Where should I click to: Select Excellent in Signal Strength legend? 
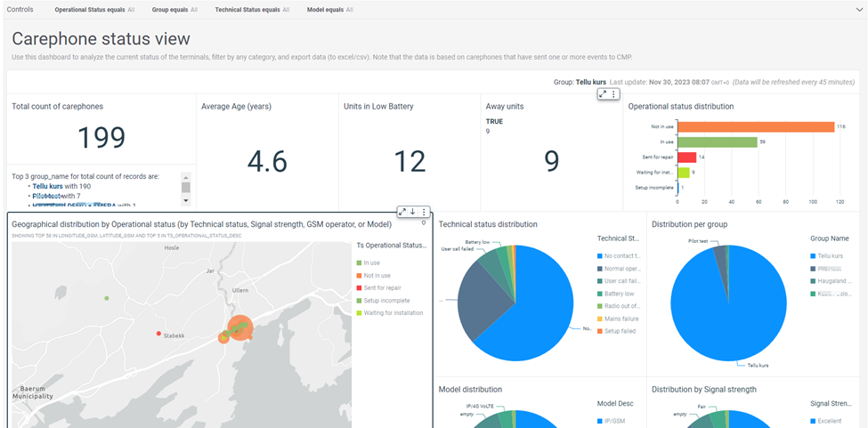(825, 422)
